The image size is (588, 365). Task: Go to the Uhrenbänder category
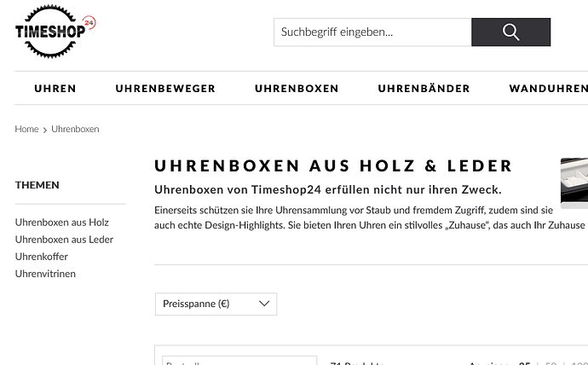pos(424,89)
